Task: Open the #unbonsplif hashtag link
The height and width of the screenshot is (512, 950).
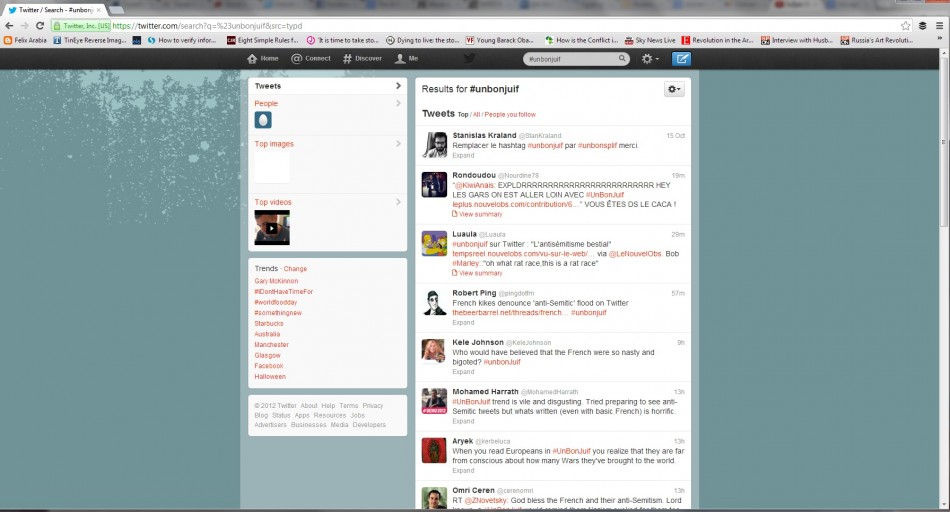Action: point(597,145)
